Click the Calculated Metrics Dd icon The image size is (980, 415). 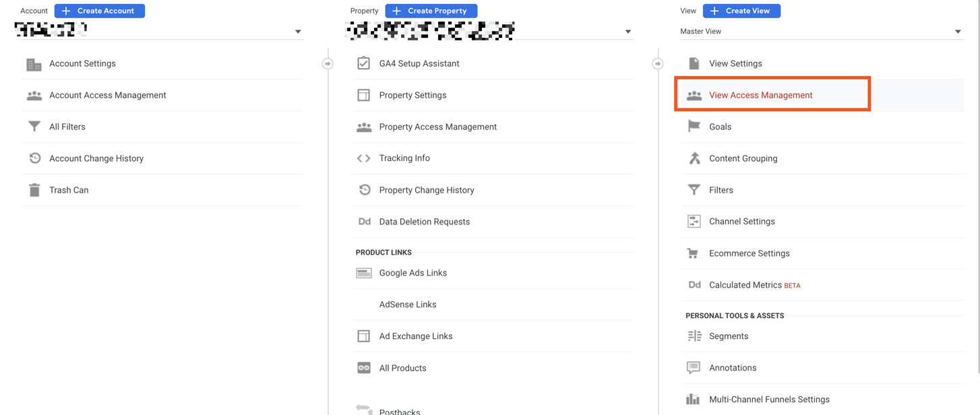click(694, 285)
